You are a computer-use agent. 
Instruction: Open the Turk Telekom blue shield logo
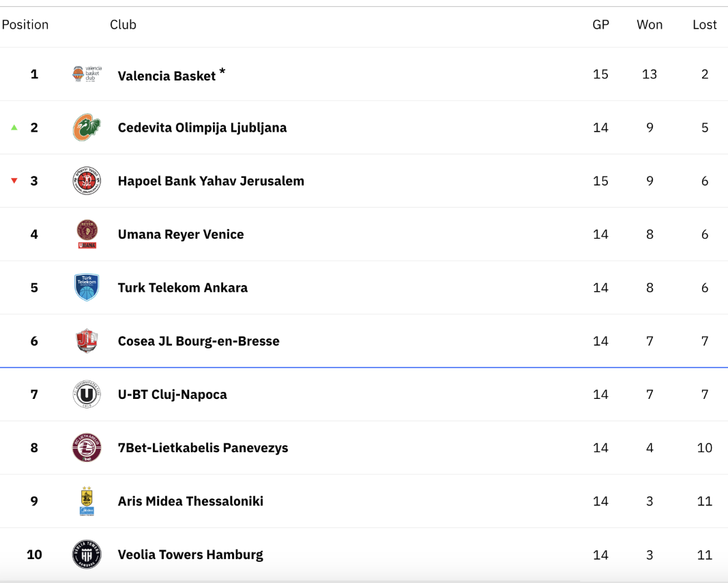[87, 287]
